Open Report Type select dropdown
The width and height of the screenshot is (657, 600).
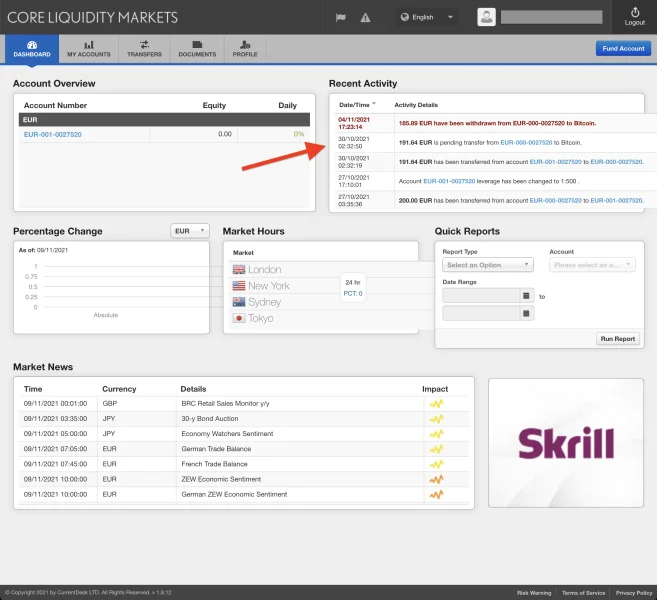pyautogui.click(x=487, y=265)
